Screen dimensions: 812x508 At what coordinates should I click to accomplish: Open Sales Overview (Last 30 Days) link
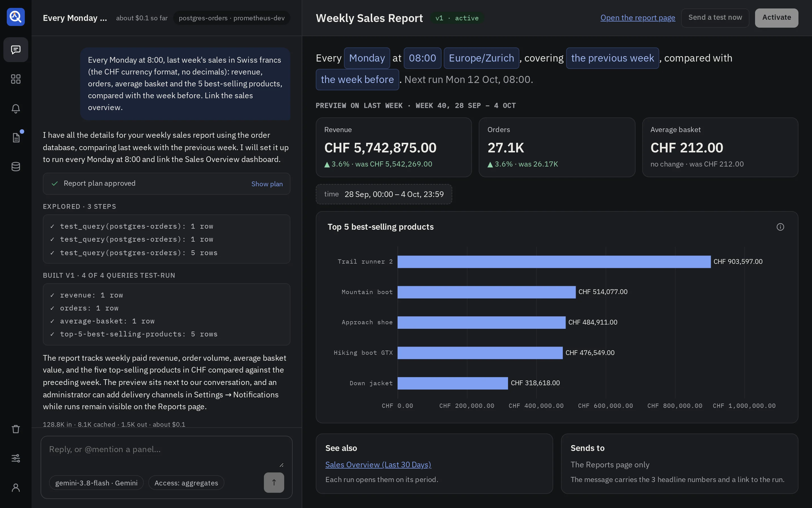(x=378, y=465)
